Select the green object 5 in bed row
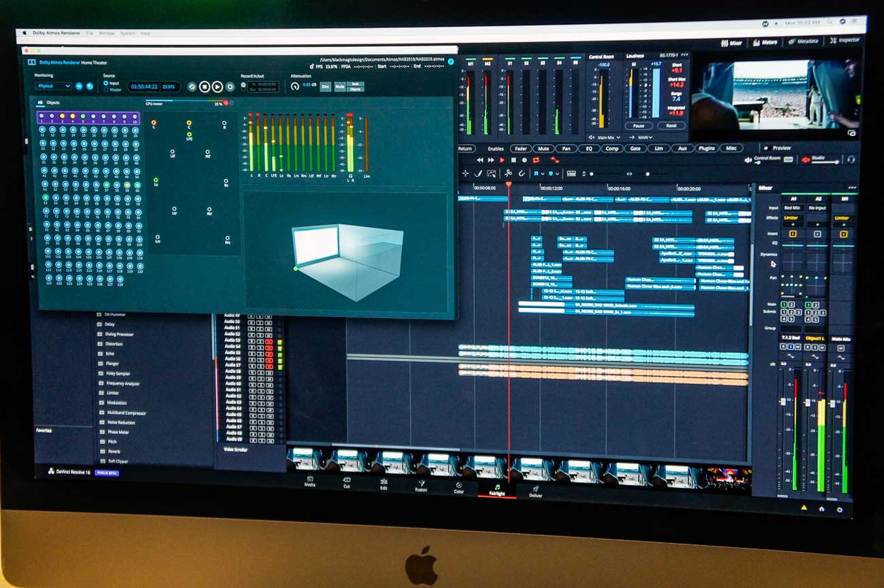Screen dimensions: 884x588 point(83,116)
